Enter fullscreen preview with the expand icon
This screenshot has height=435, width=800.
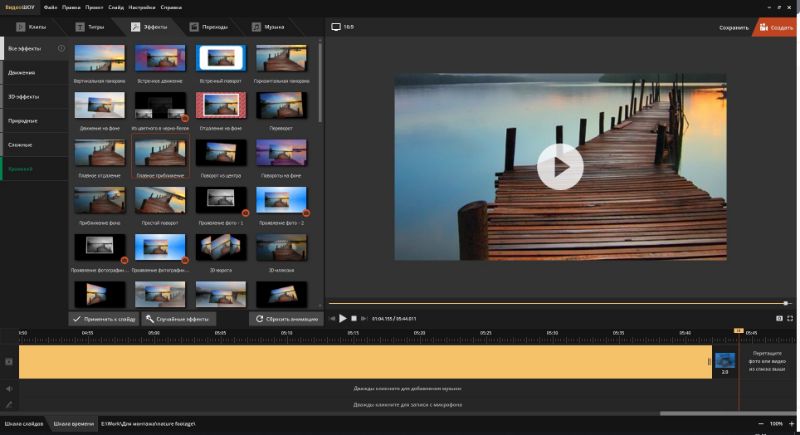[790, 318]
